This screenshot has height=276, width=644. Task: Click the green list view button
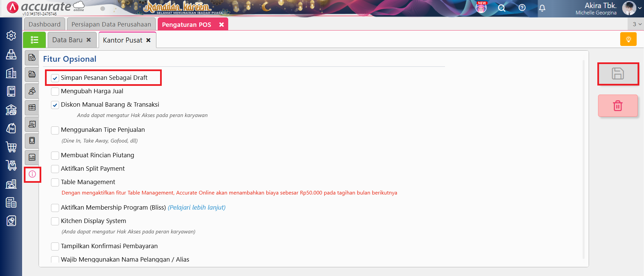[x=34, y=40]
